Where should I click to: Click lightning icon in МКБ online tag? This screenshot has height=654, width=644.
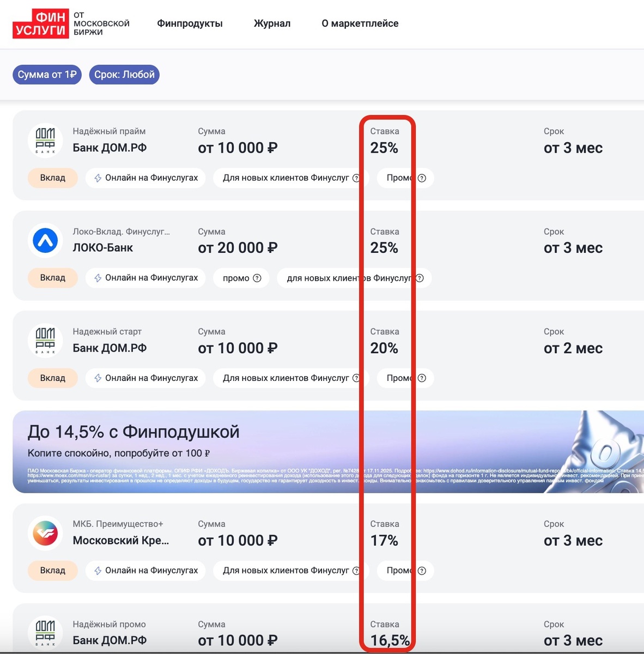(98, 571)
